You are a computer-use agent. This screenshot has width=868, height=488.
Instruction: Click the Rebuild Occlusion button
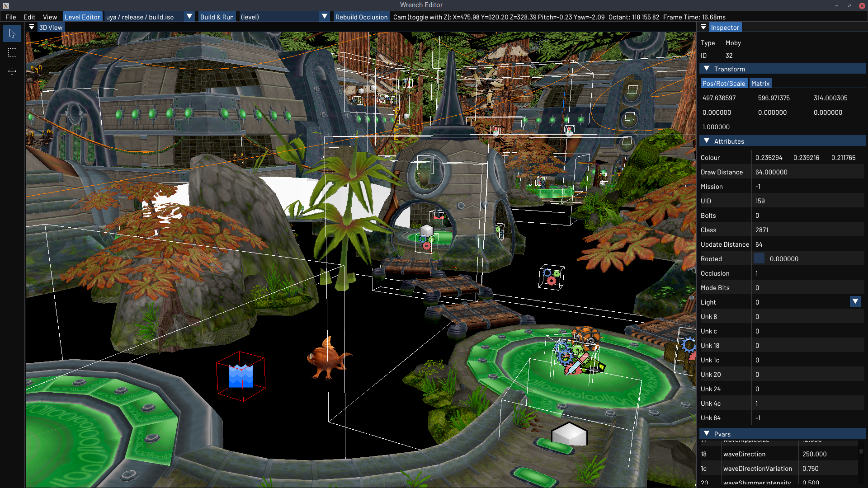[361, 17]
